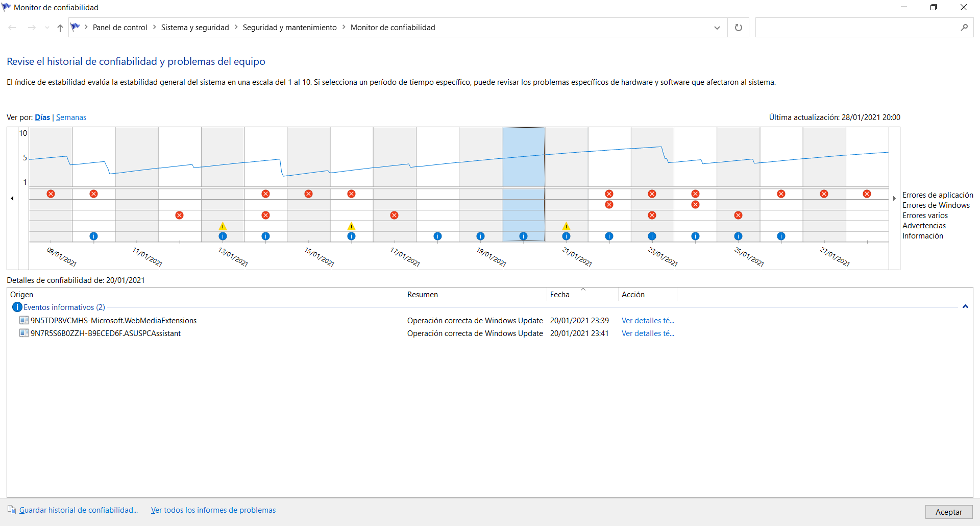Select application error icon on 22/01/2021
This screenshot has width=980, height=526.
click(609, 194)
